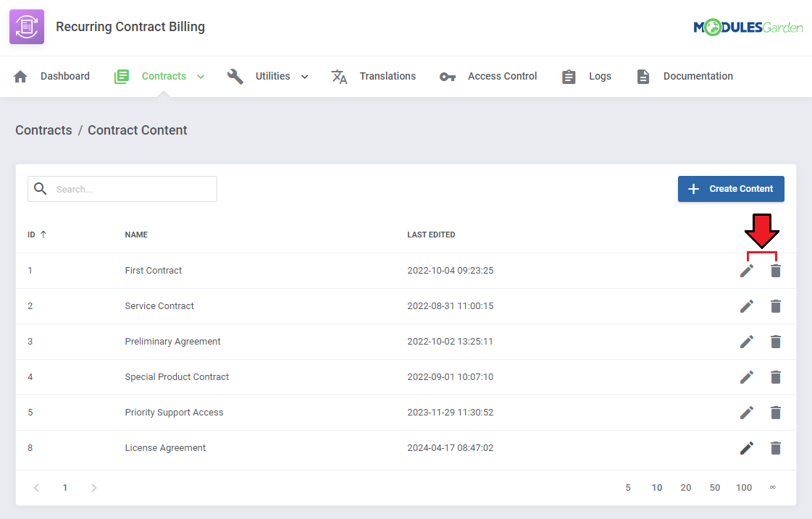Image resolution: width=812 pixels, height=519 pixels.
Task: Click the Access Control key icon
Action: tap(448, 77)
